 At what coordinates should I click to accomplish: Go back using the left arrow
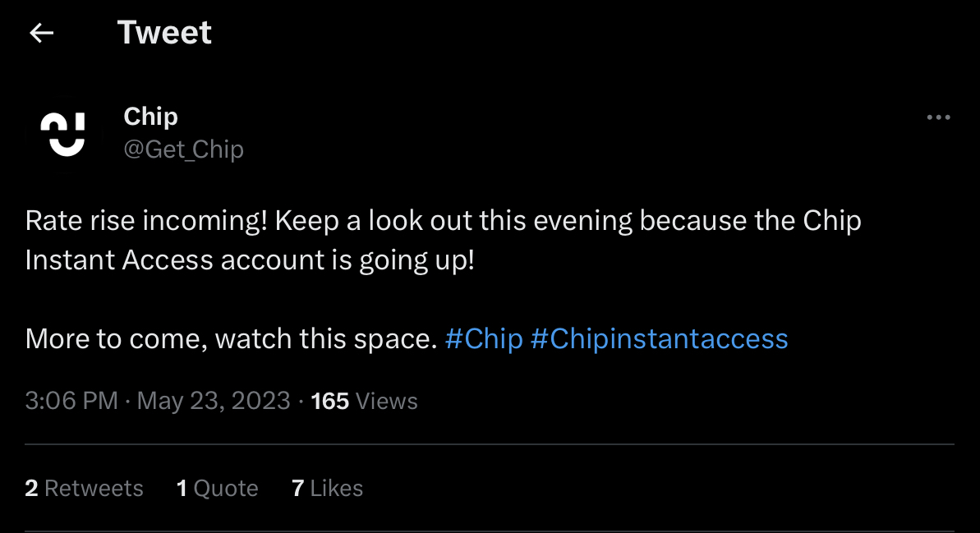point(42,33)
